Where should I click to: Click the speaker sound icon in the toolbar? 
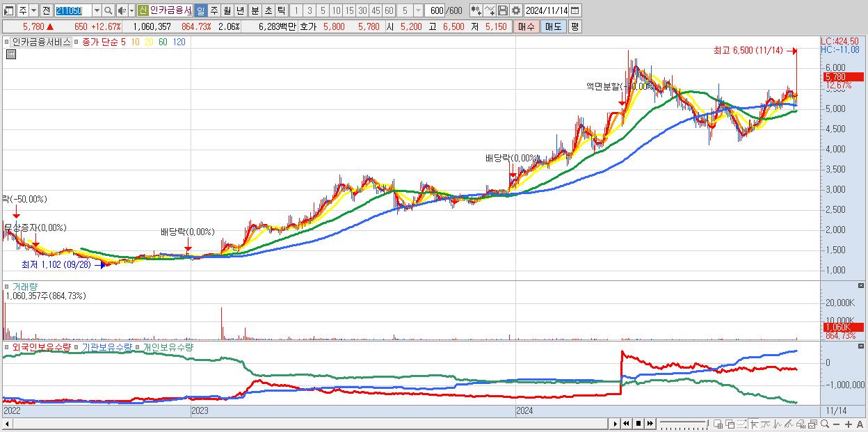(x=121, y=10)
